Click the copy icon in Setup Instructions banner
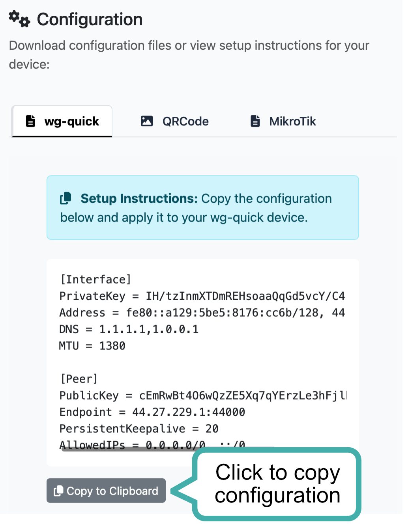Image resolution: width=408 pixels, height=532 pixels. point(66,198)
